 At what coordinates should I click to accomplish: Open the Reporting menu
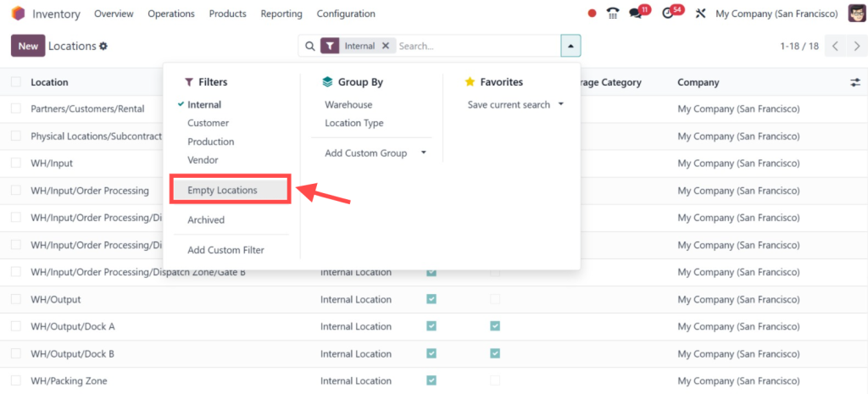(281, 14)
